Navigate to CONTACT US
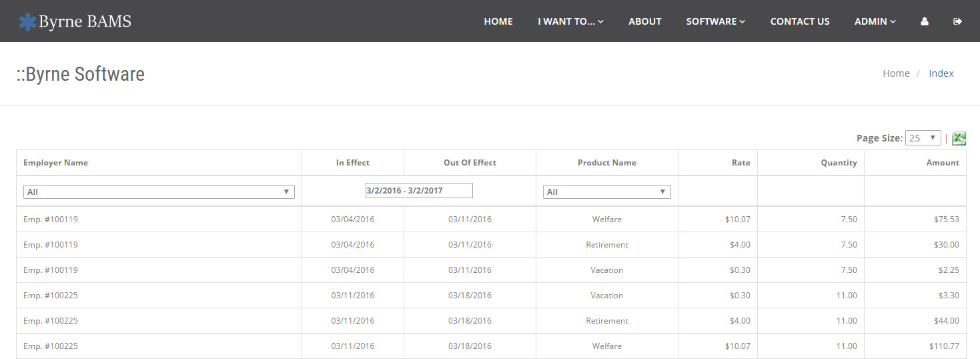The image size is (980, 359). coord(800,21)
